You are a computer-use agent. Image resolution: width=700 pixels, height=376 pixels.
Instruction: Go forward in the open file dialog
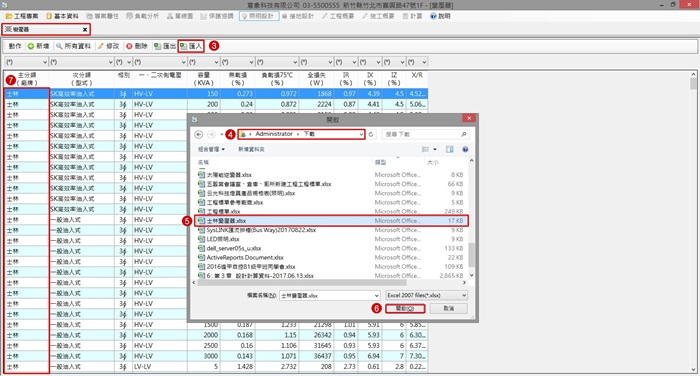(211, 134)
